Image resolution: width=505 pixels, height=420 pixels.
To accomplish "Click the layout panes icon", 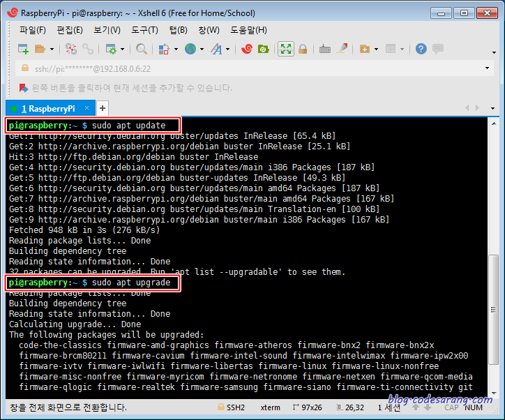I will point(391,49).
